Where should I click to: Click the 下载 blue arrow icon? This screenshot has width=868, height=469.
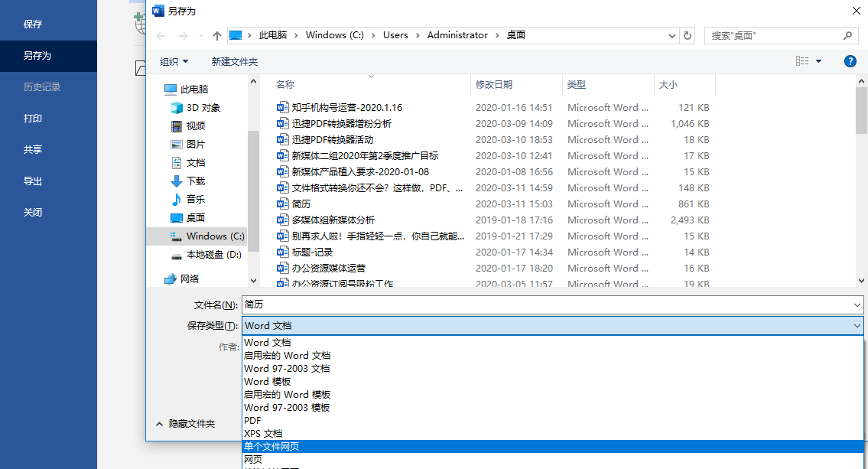(176, 181)
